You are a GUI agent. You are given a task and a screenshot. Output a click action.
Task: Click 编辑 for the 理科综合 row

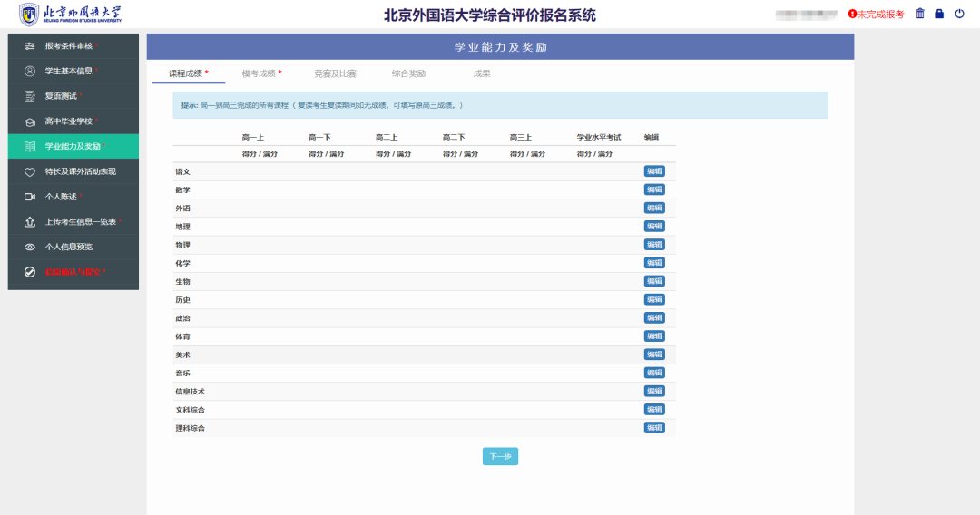point(653,427)
